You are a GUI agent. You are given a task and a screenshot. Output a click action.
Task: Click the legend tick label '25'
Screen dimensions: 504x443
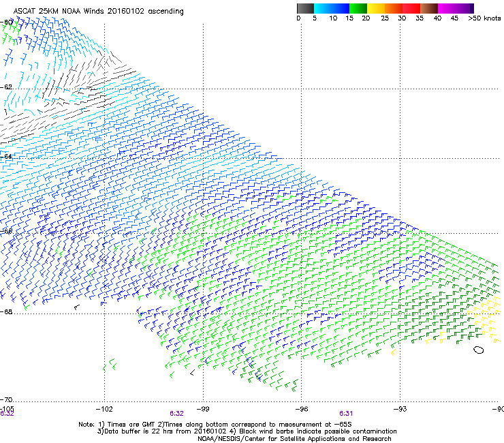(385, 18)
